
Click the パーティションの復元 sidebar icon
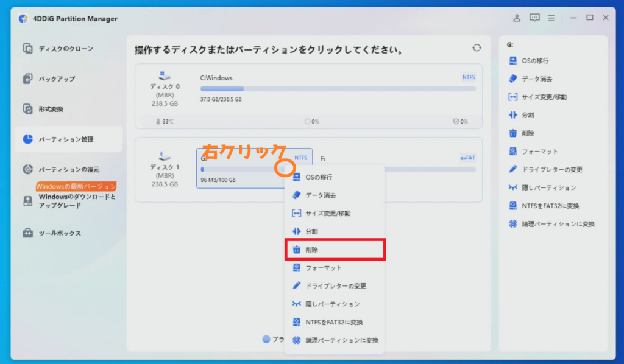click(28, 169)
